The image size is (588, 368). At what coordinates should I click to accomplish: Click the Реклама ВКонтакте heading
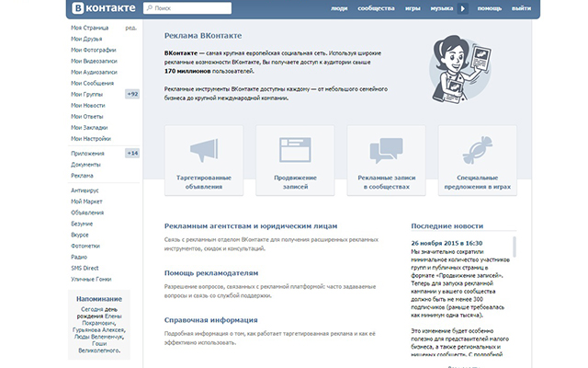203,36
